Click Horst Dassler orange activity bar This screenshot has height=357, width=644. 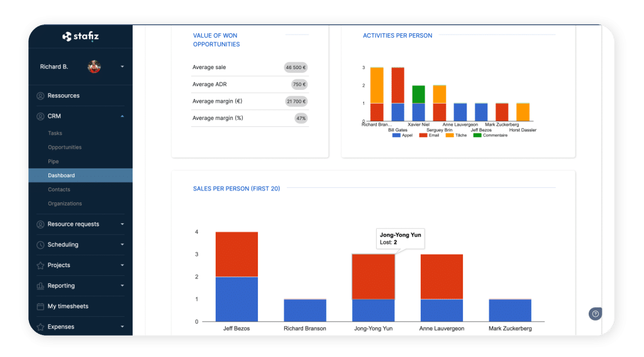click(523, 112)
